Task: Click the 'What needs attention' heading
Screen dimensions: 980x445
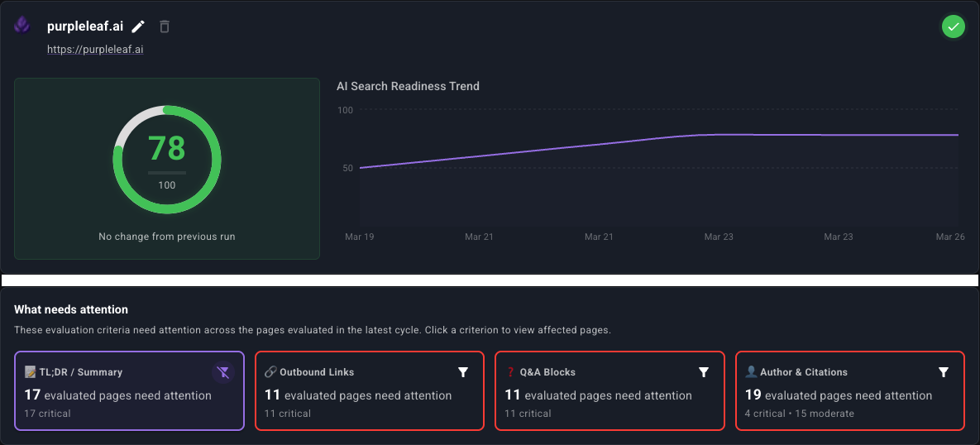Action: pos(71,309)
